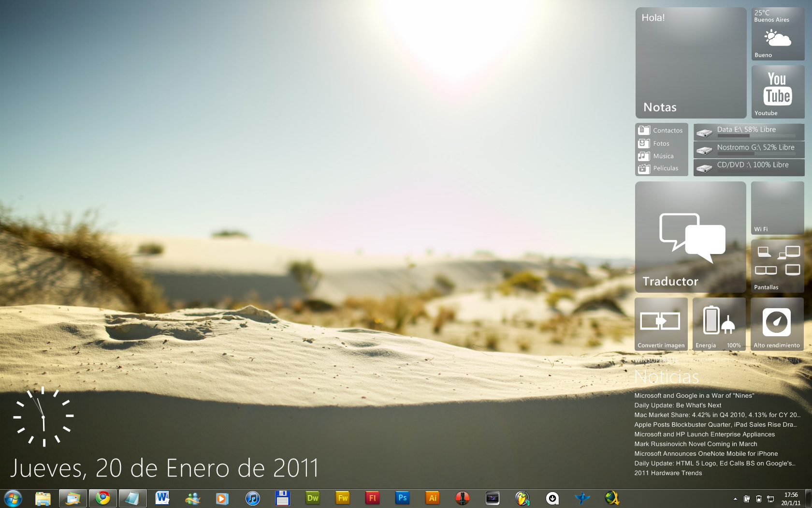The width and height of the screenshot is (812, 508).
Task: Open Microsoft Word from the taskbar
Action: pos(162,498)
